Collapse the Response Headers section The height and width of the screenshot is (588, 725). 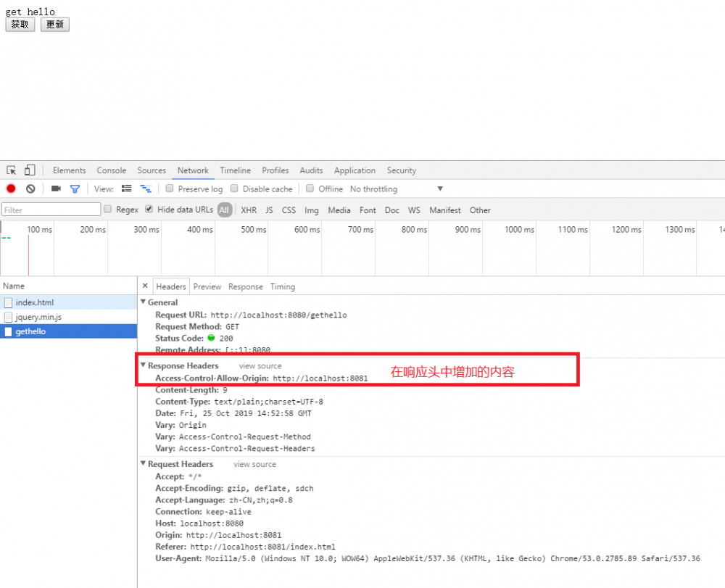pyautogui.click(x=143, y=365)
